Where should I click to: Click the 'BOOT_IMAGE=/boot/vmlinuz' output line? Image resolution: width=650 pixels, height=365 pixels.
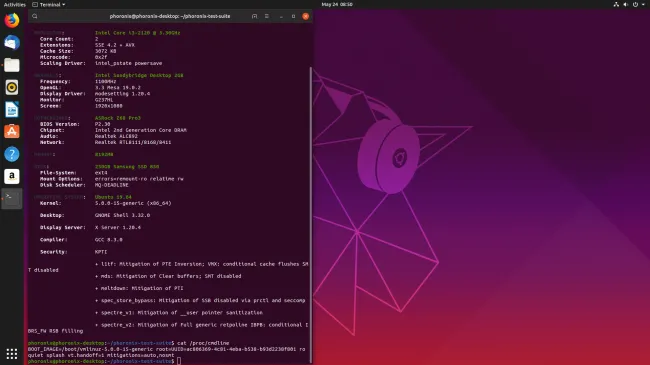167,349
